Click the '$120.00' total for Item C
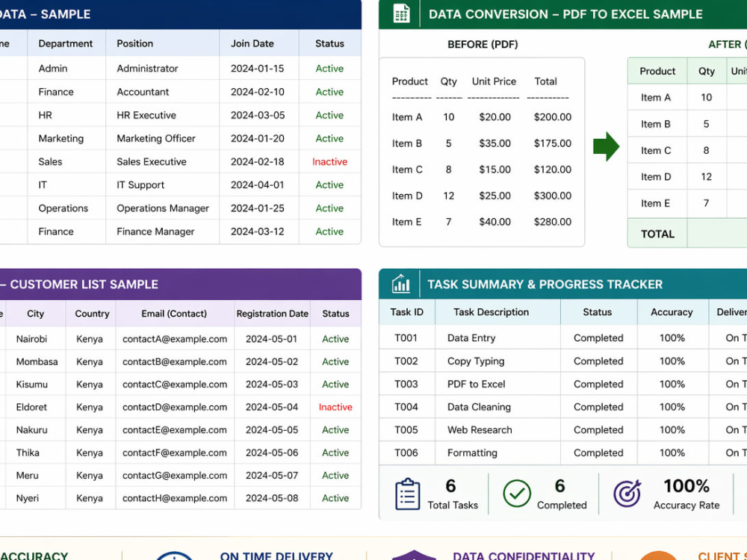The width and height of the screenshot is (747, 560). [x=553, y=169]
